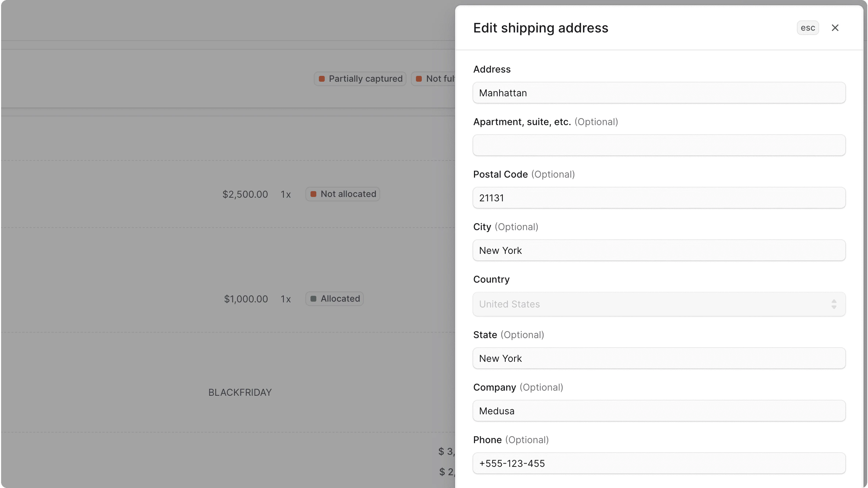Image resolution: width=868 pixels, height=488 pixels.
Task: Click inside the Apartment, suite field
Action: pos(659,145)
